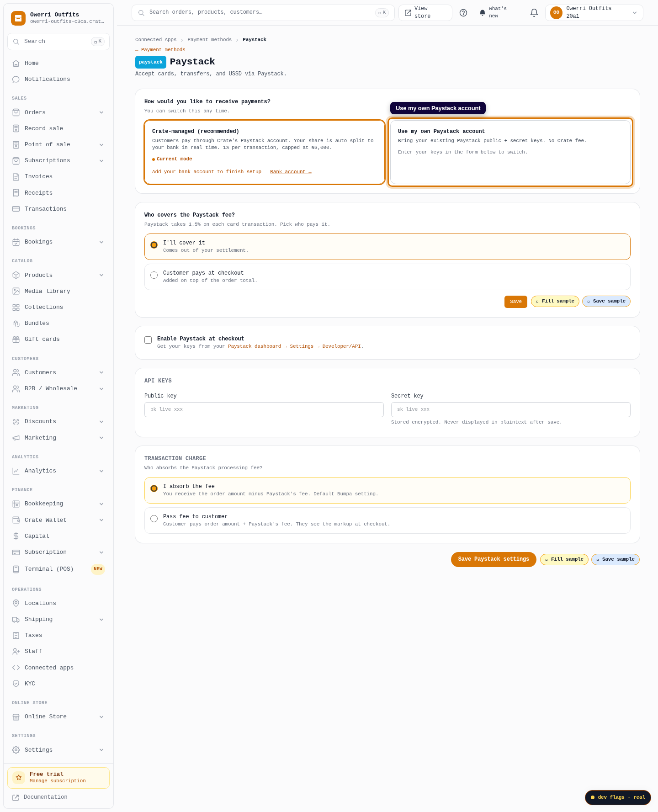Open the Paystack dashboard settings link
The image size is (658, 812).
pyautogui.click(x=295, y=346)
